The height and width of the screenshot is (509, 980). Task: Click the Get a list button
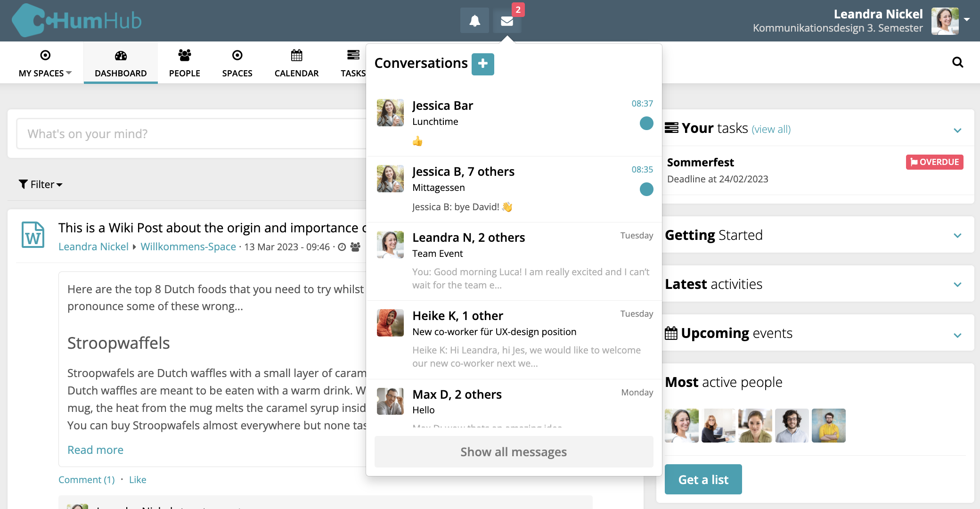point(703,479)
